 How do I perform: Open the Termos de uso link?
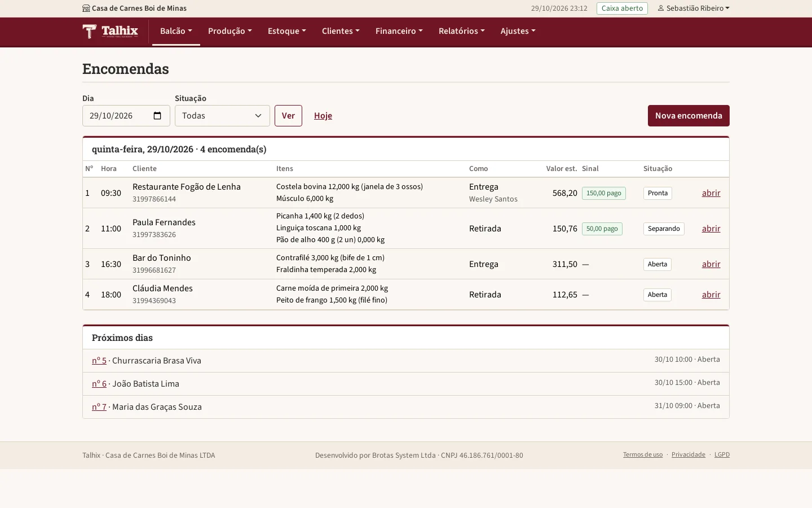coord(643,455)
